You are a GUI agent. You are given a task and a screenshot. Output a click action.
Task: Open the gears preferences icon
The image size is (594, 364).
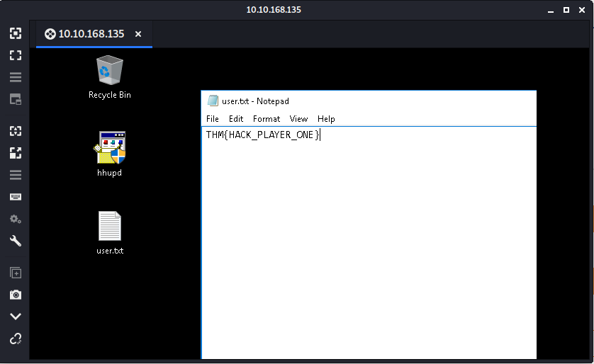15,219
